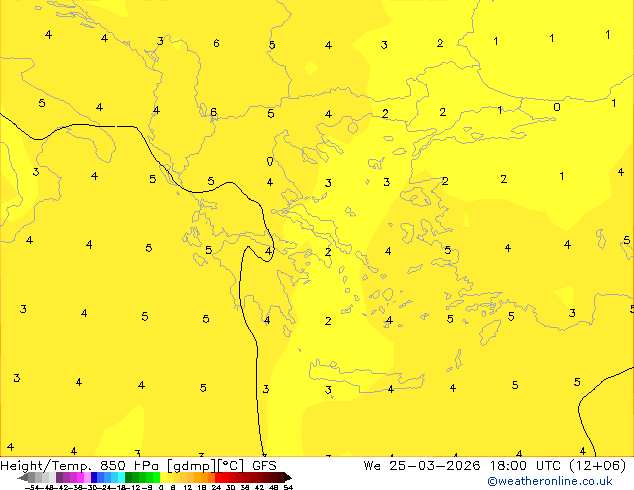This screenshot has height=490, width=634.
Task: Open the weatheronline.co.uk copyright link
Action: pyautogui.click(x=550, y=481)
